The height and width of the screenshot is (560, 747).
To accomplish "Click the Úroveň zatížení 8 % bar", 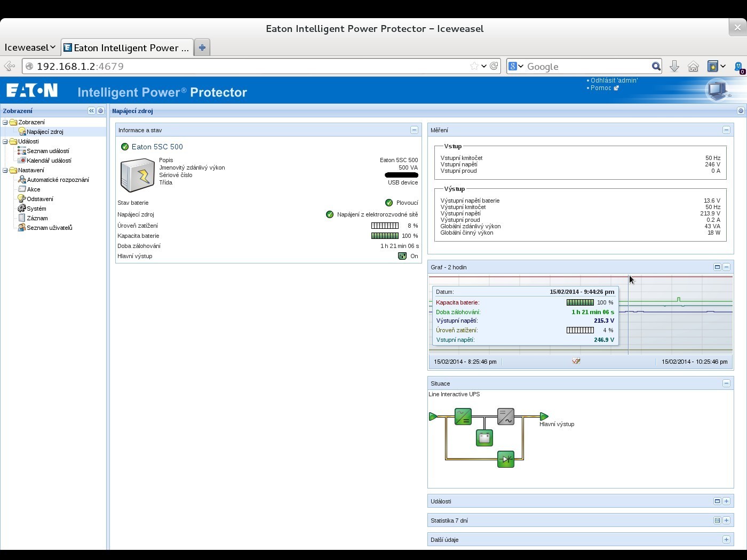I will coord(385,226).
